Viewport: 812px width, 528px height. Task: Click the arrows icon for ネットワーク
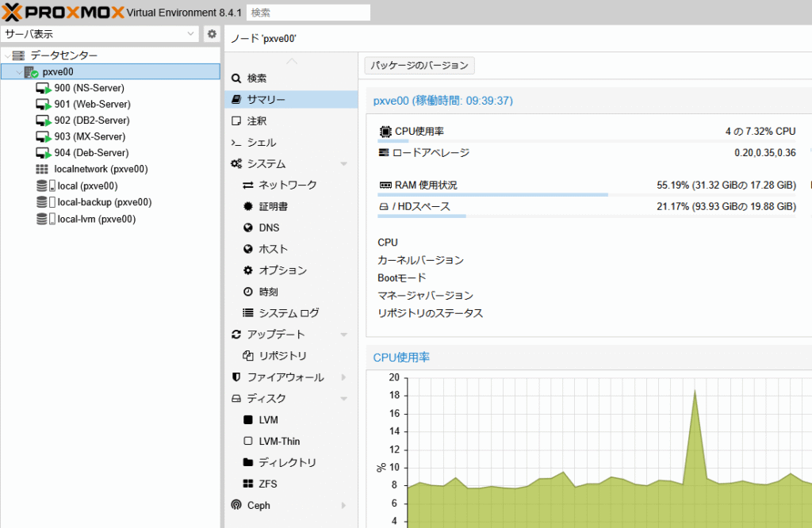248,186
